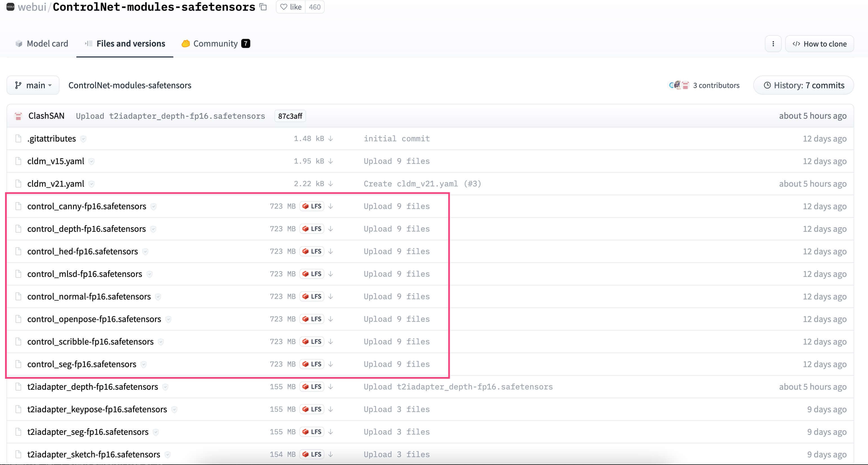Viewport: 868px width, 465px height.
Task: Click contributor avatars icon group
Action: (679, 85)
